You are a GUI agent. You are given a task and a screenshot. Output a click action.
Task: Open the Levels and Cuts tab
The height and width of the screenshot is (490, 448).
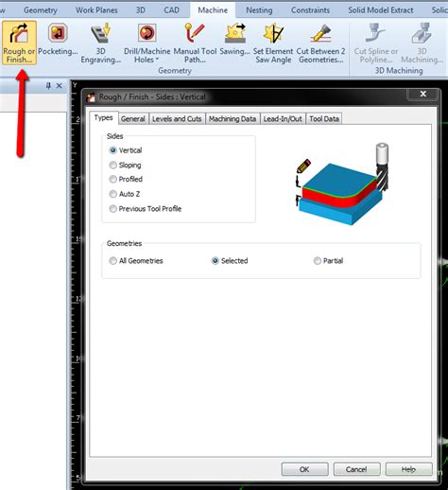pos(177,119)
